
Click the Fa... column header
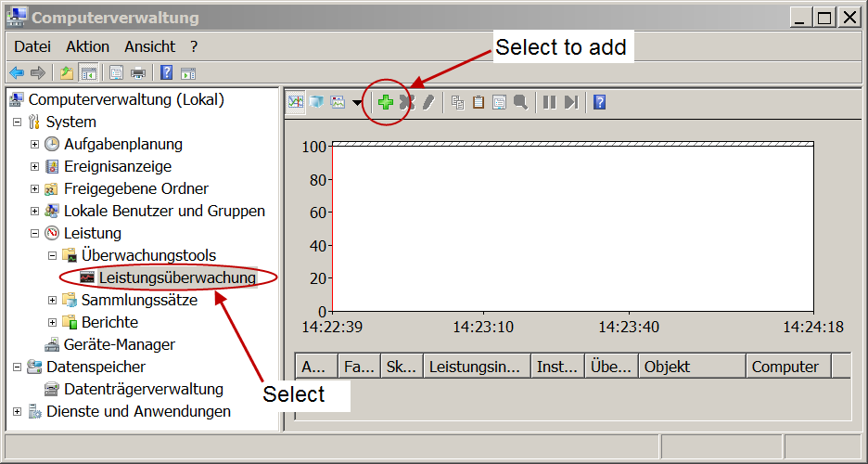[x=360, y=367]
